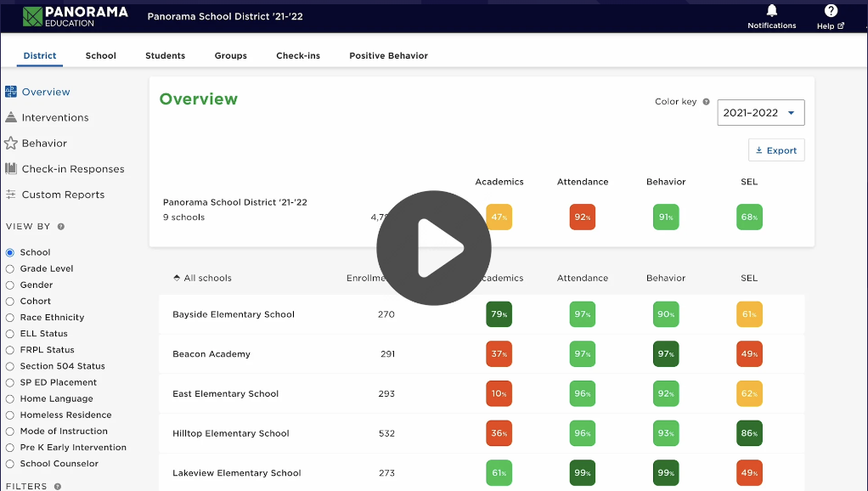Select the Mode of Instruction radio

tap(10, 432)
